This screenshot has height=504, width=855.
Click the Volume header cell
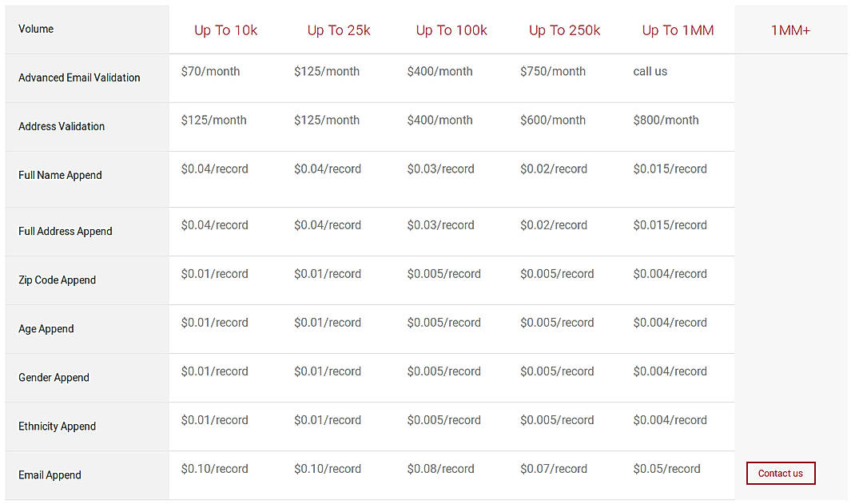[x=36, y=29]
